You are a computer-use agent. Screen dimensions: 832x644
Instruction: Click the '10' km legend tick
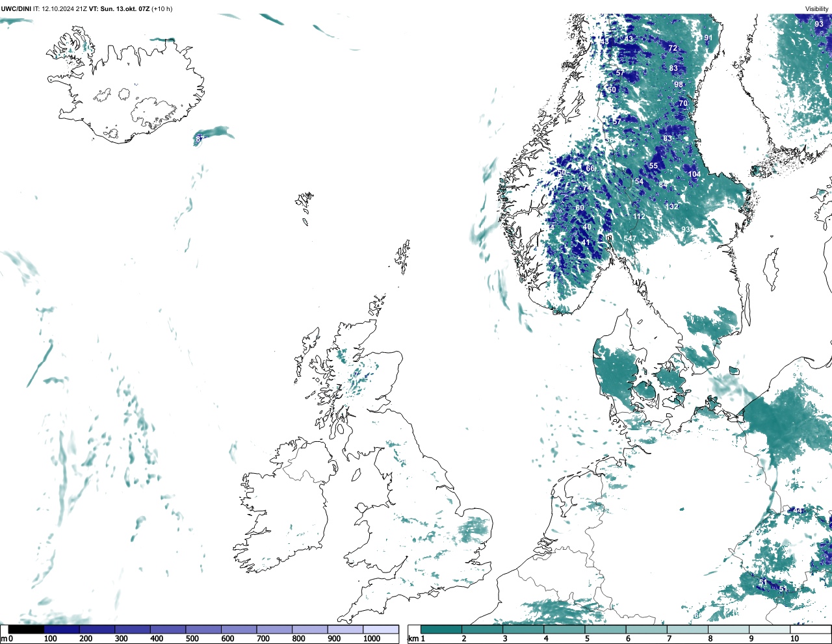794,639
